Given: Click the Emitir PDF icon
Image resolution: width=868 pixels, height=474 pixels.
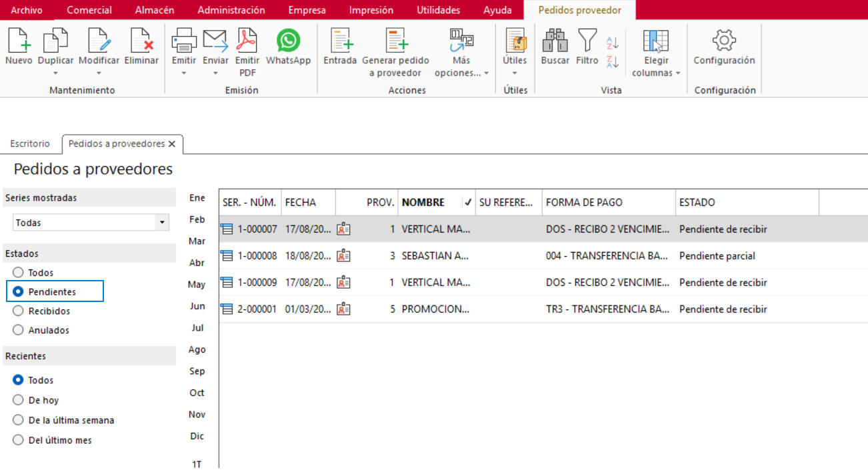Looking at the screenshot, I should (x=248, y=41).
